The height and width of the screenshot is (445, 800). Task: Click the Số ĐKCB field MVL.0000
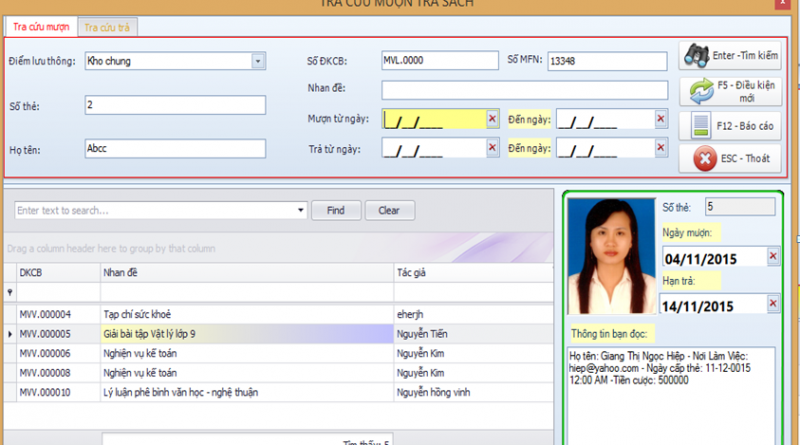pos(440,60)
